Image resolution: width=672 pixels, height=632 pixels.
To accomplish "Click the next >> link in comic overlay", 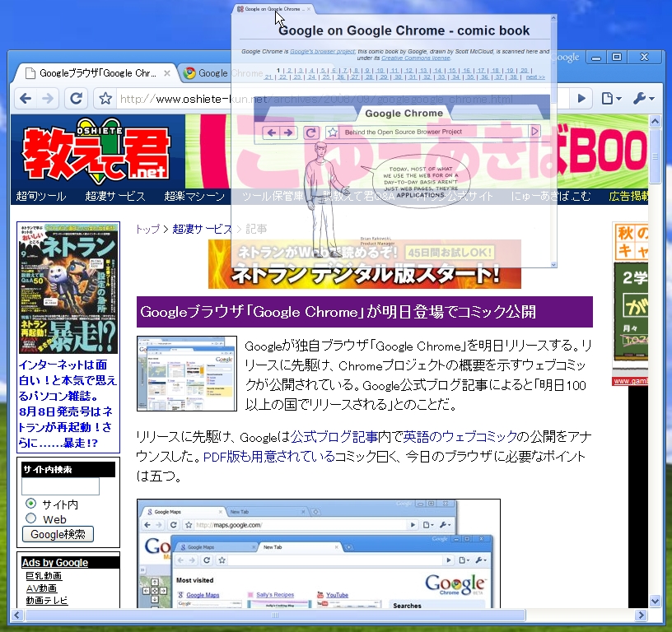I will (x=535, y=77).
